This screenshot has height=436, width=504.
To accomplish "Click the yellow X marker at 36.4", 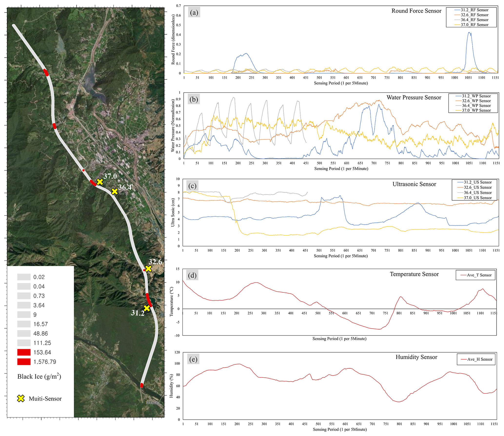I will [115, 192].
